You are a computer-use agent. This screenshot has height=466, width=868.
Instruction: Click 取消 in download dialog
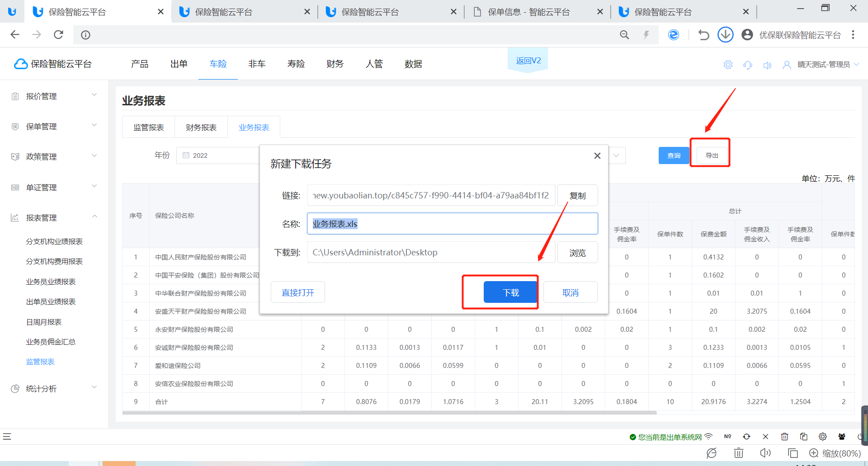[x=571, y=292]
